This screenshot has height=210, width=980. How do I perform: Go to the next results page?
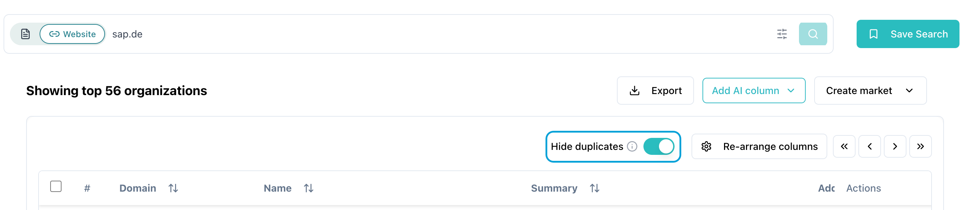[x=895, y=146]
